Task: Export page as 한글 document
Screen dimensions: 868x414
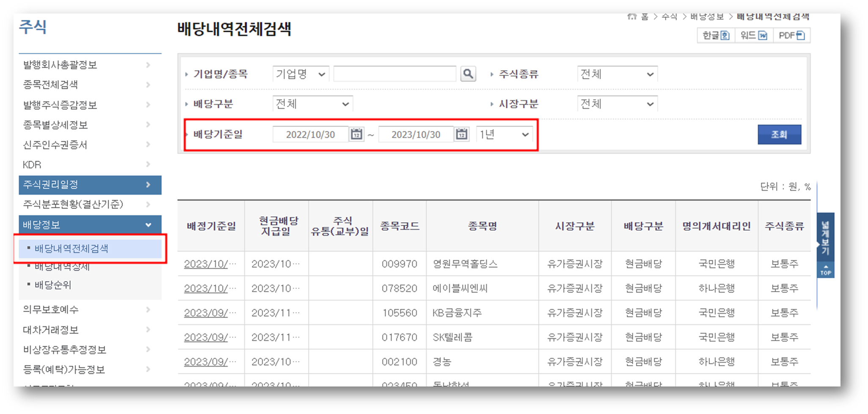Action: point(716,36)
